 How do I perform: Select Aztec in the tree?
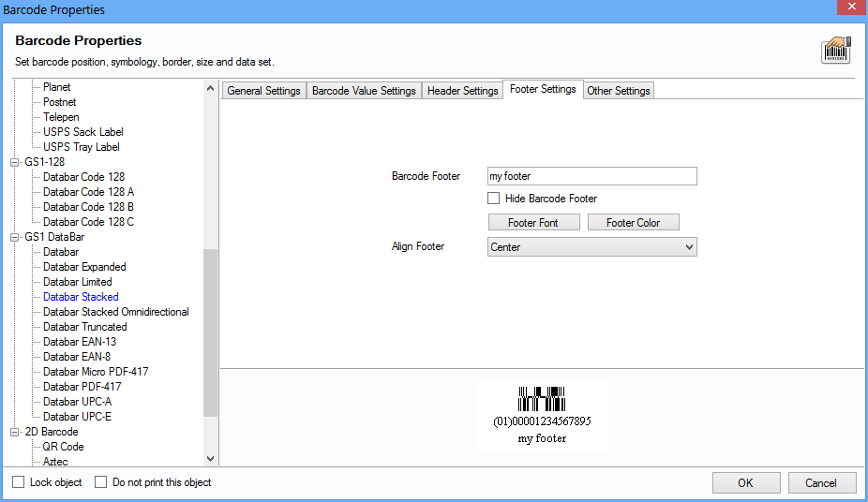click(55, 461)
